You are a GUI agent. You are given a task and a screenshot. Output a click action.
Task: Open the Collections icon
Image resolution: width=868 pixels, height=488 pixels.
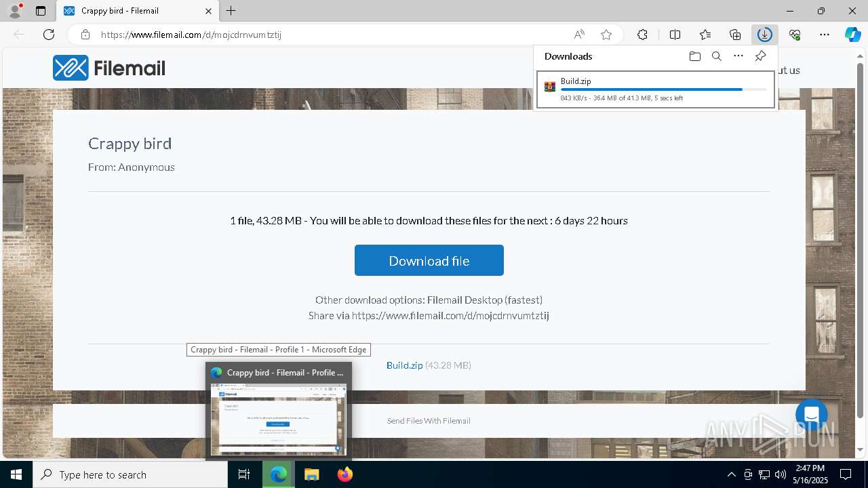pos(735,35)
